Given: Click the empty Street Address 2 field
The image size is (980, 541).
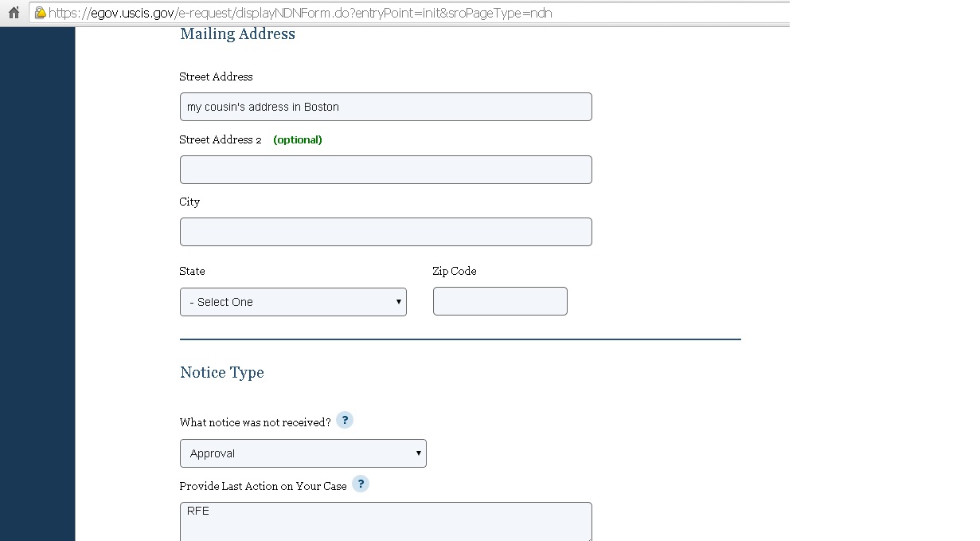Looking at the screenshot, I should click(x=385, y=170).
